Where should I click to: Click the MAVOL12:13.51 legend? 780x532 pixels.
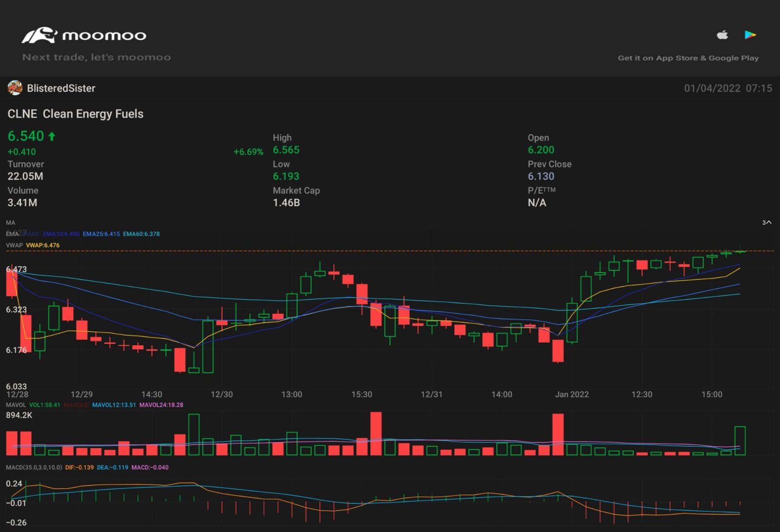(114, 405)
